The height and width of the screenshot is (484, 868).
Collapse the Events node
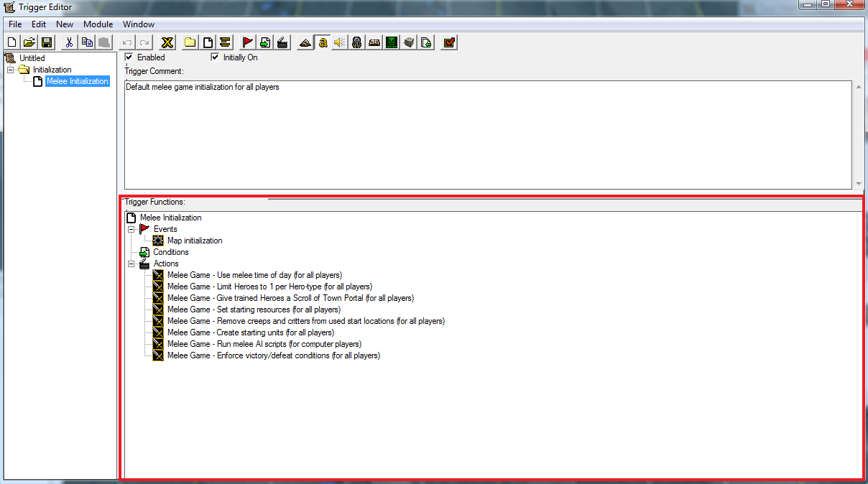(131, 229)
